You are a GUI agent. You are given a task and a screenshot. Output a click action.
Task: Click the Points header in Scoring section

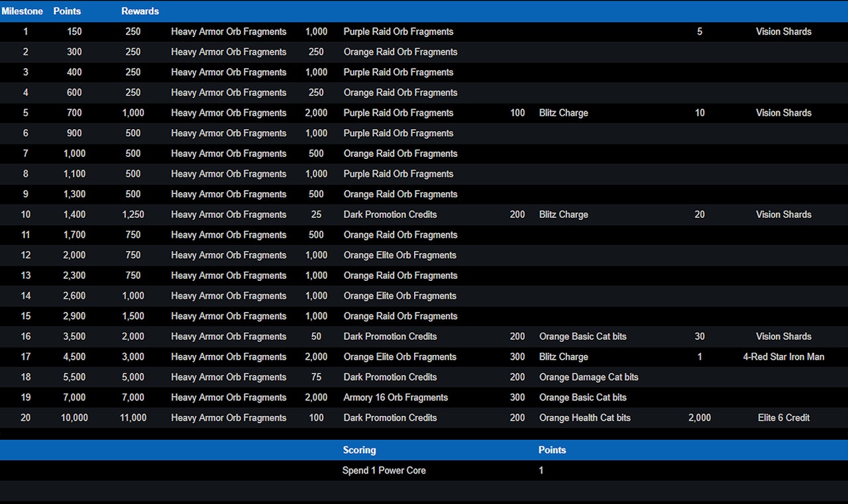coord(552,450)
